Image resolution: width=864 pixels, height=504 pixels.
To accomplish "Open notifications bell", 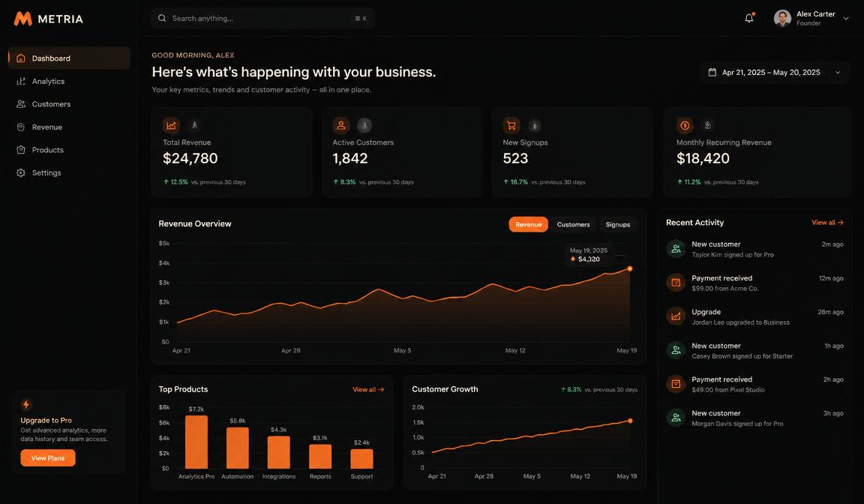I will tap(748, 18).
